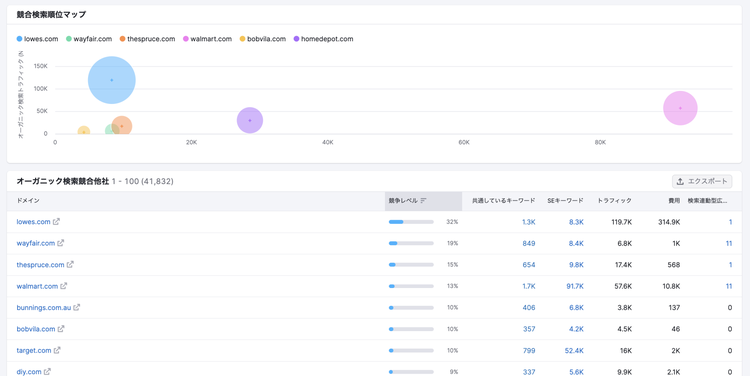The image size is (750, 376).
Task: Open walmart.com common keywords 1.7K
Action: [529, 286]
